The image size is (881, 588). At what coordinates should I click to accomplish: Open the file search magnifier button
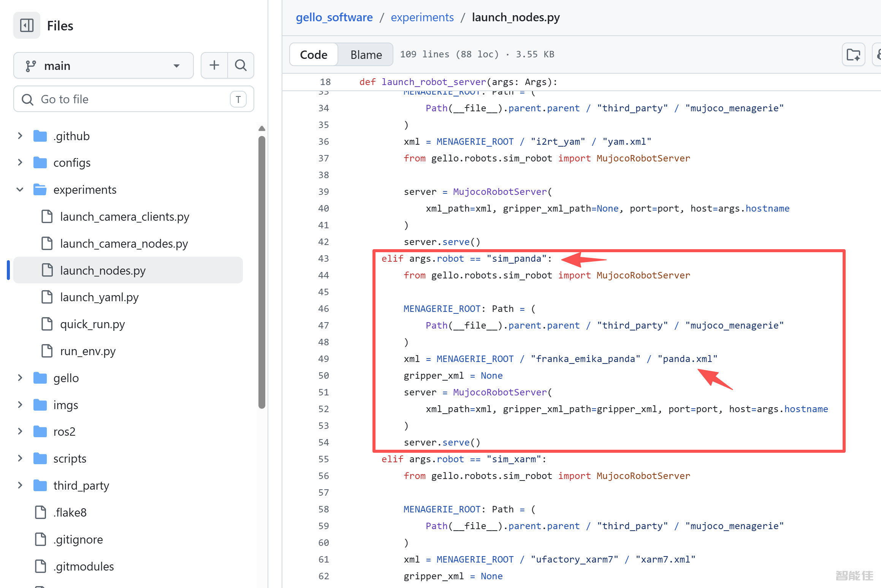click(241, 65)
